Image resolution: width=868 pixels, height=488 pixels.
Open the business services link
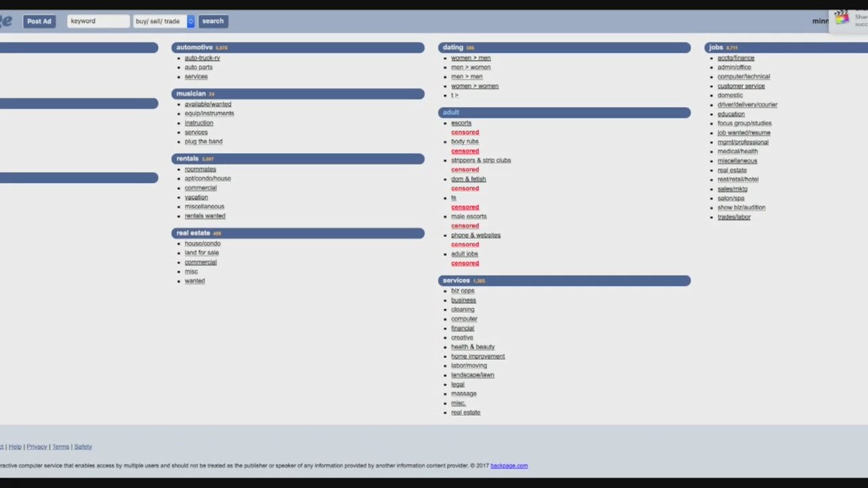pos(463,300)
